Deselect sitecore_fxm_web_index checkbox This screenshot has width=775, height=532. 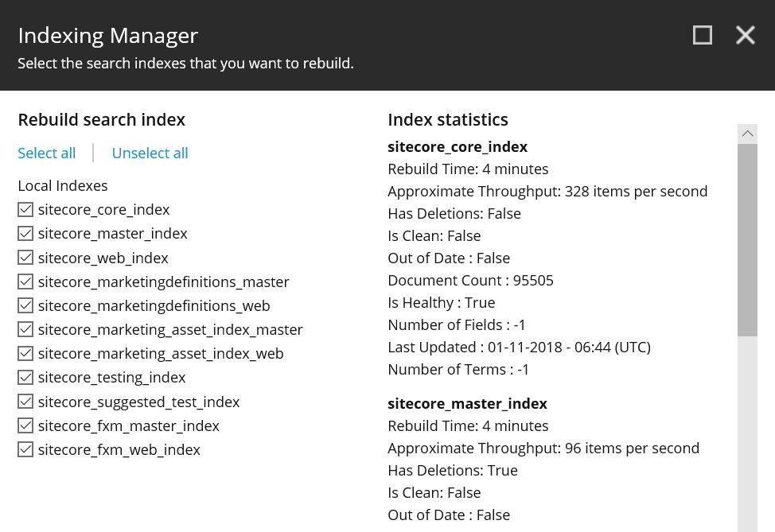[x=25, y=449]
